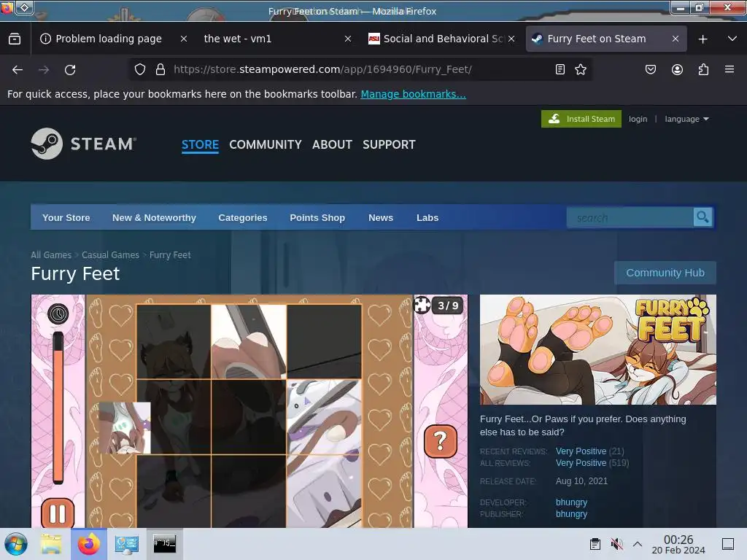Click the Steam store search field

tap(630, 217)
